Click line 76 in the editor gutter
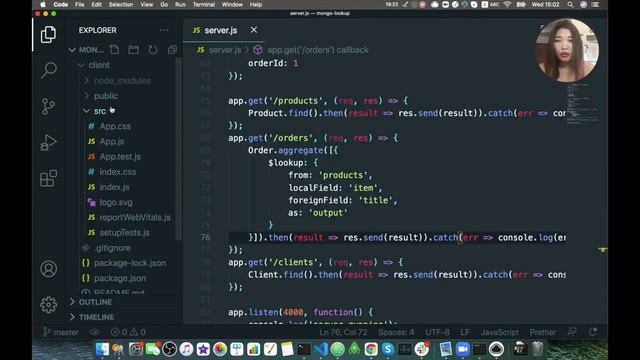The width and height of the screenshot is (640, 360). [x=205, y=238]
